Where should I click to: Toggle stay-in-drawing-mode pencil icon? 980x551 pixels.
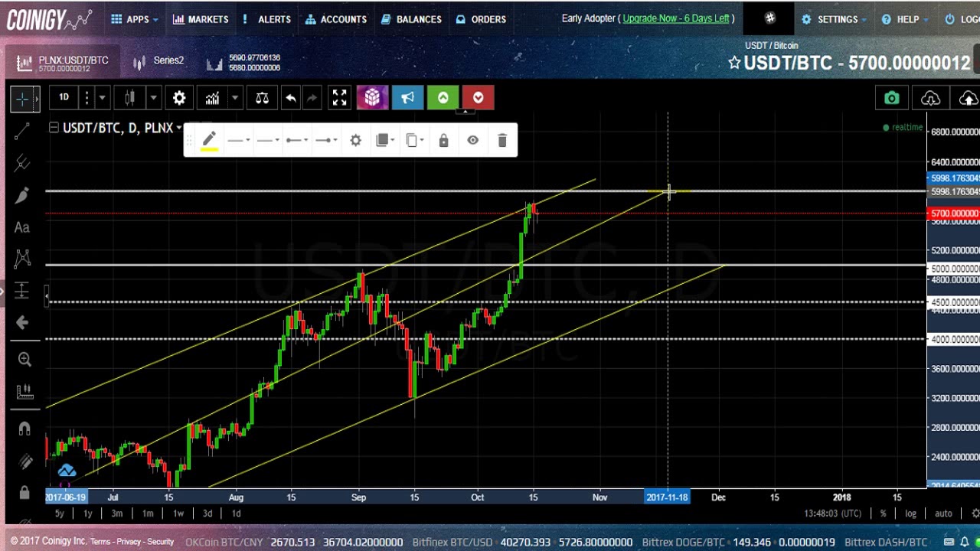[x=24, y=461]
